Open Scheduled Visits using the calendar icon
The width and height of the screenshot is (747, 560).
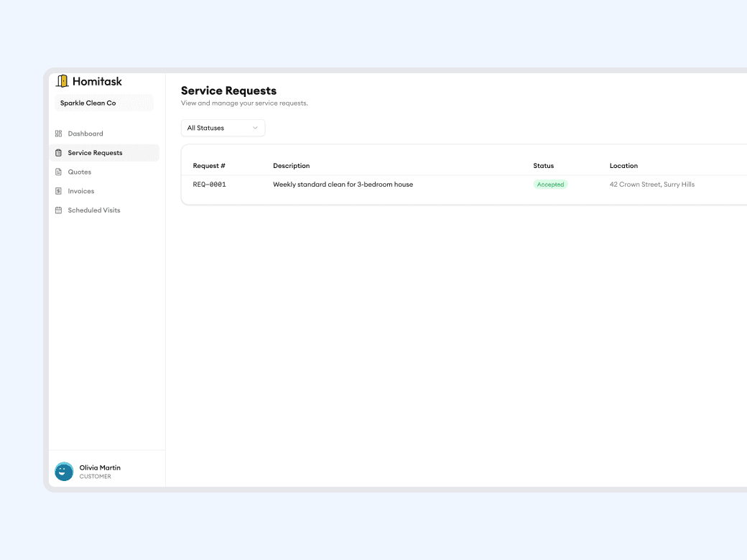(x=59, y=210)
